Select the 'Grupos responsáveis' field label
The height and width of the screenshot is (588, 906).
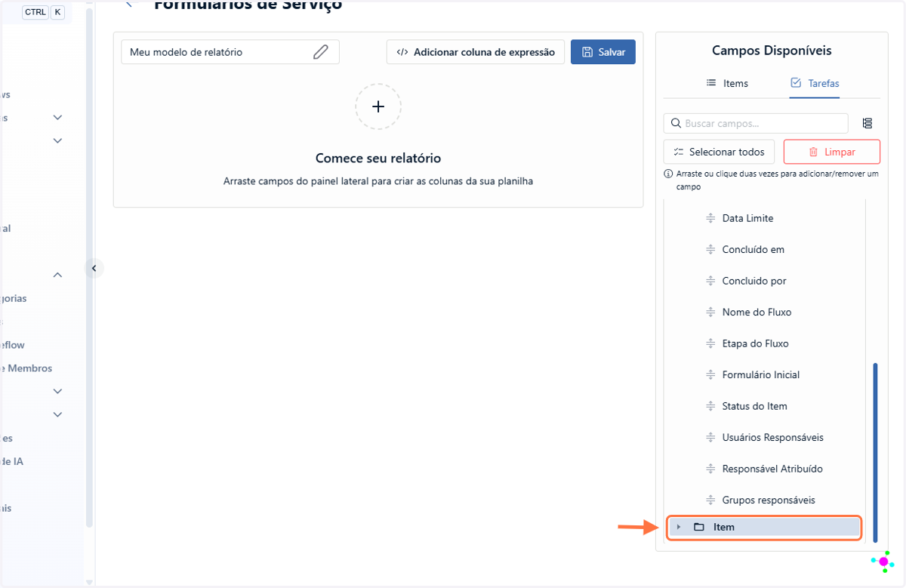(769, 500)
